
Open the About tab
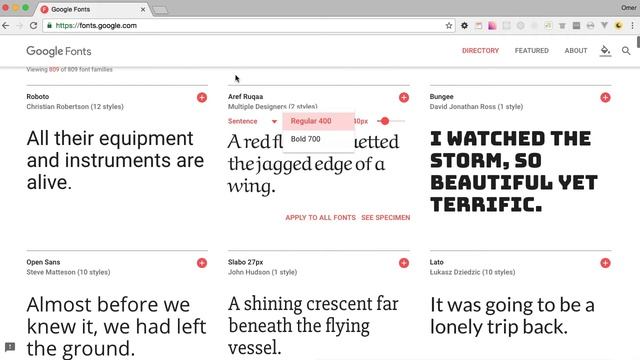[576, 51]
